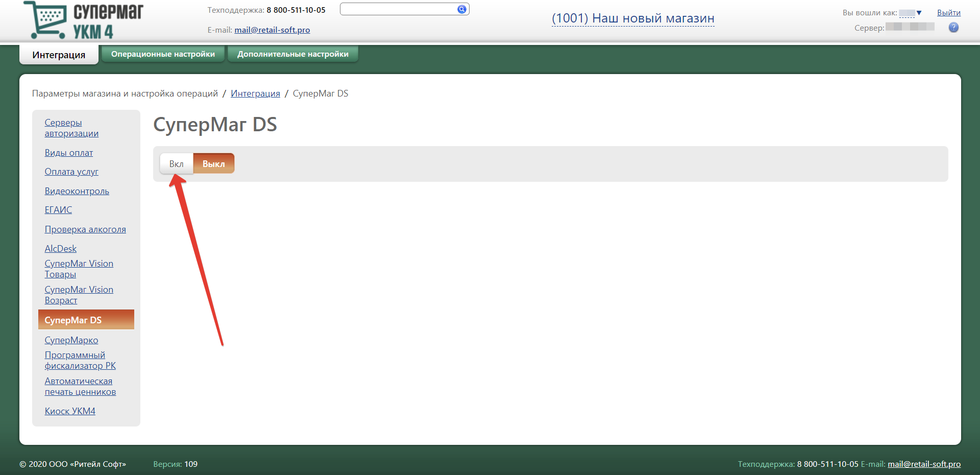This screenshot has height=475, width=980.
Task: Select the Выкл toggle option
Action: 214,164
